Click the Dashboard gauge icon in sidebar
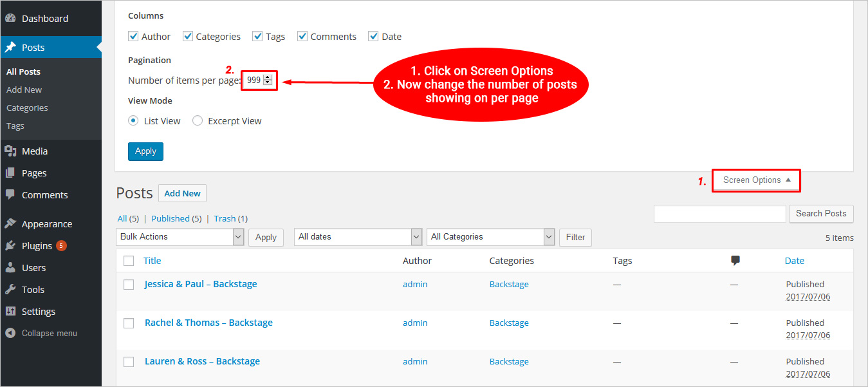 pyautogui.click(x=10, y=19)
